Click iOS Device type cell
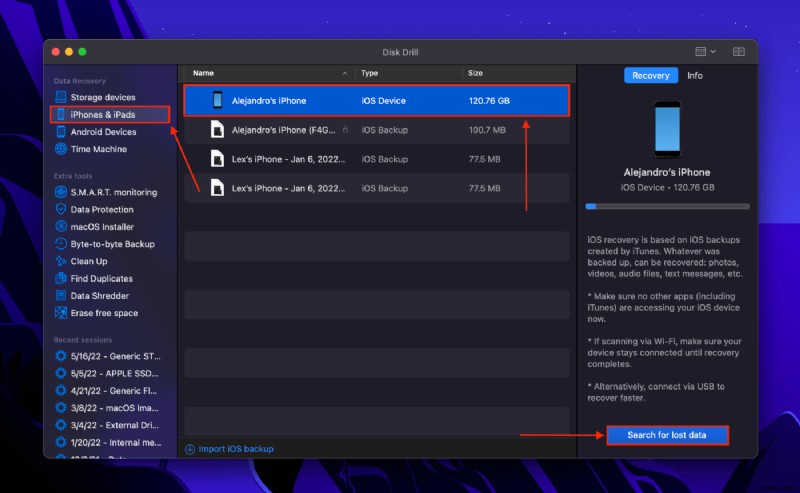This screenshot has height=493, width=800. (x=384, y=101)
